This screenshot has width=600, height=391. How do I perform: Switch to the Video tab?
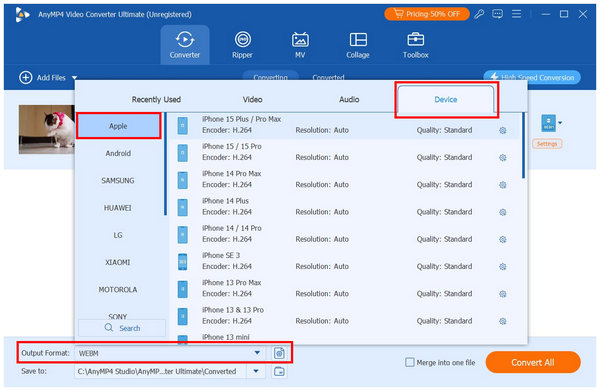click(x=253, y=100)
